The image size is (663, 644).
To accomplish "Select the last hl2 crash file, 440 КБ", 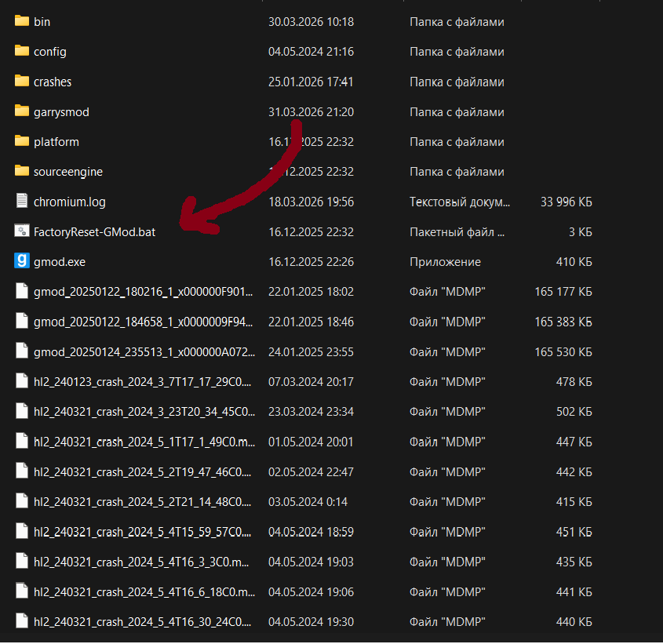I will (144, 621).
